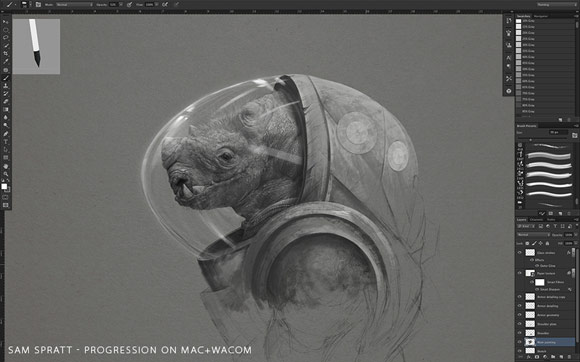Select the Brush Presets tab
The image size is (580, 362).
point(526,126)
